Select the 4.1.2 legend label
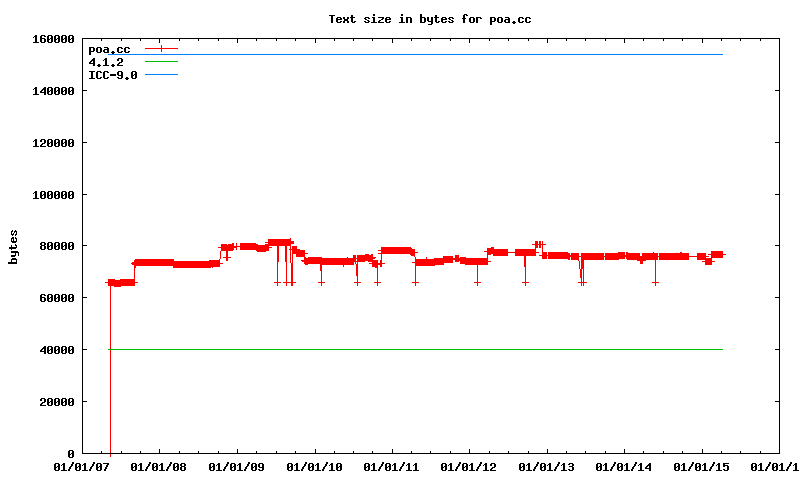The width and height of the screenshot is (800, 480). (x=106, y=62)
